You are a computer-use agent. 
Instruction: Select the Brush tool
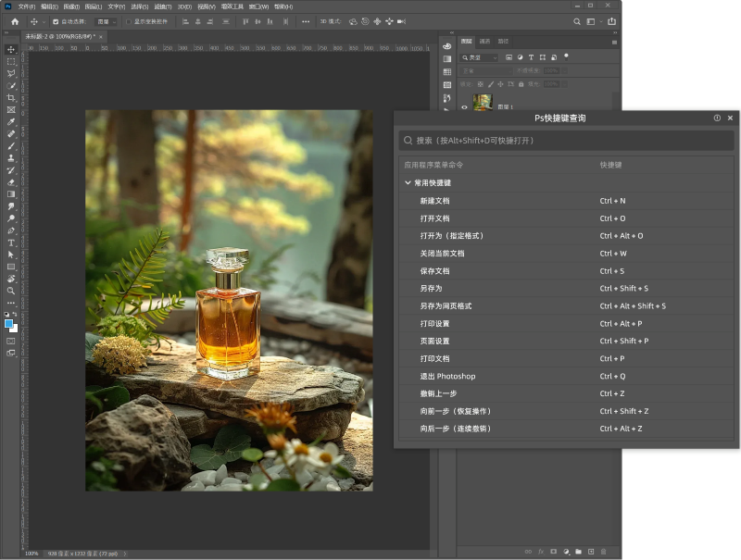coord(11,145)
